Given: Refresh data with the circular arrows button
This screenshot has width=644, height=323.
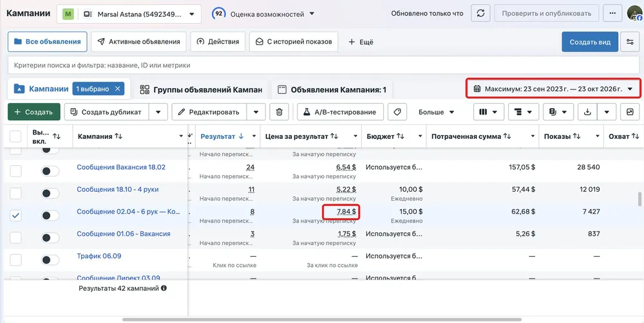Looking at the screenshot, I should click(x=480, y=14).
